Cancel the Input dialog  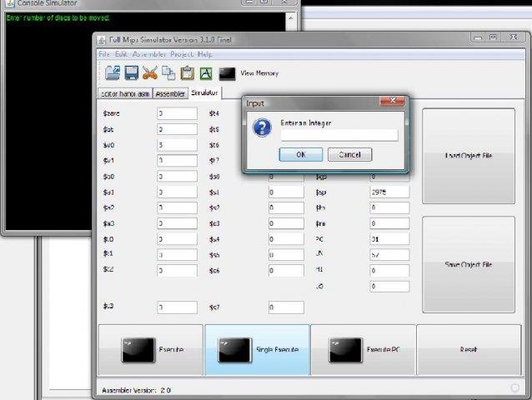(350, 154)
